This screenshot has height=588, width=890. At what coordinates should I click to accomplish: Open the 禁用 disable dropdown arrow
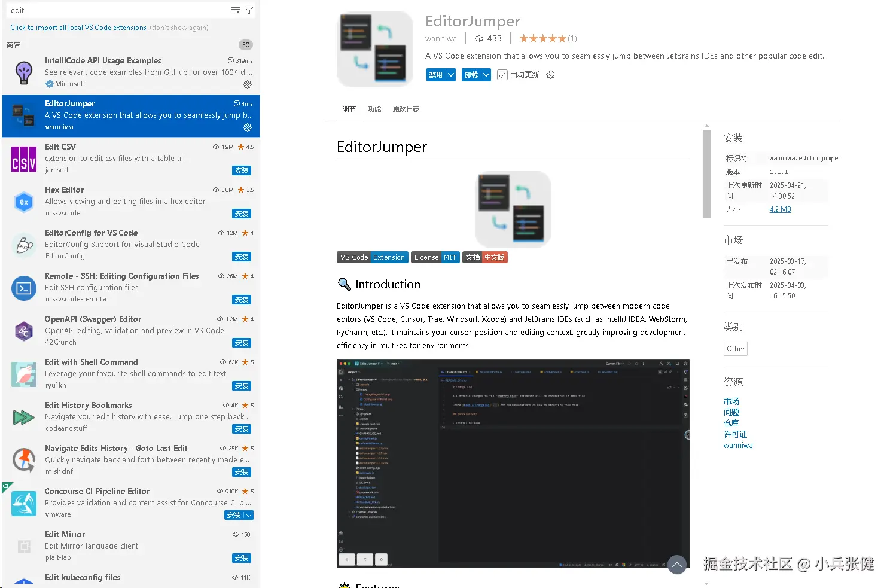coord(451,75)
